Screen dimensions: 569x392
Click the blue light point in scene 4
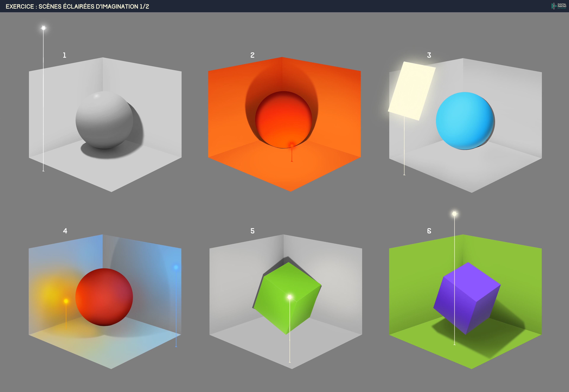[x=176, y=267]
